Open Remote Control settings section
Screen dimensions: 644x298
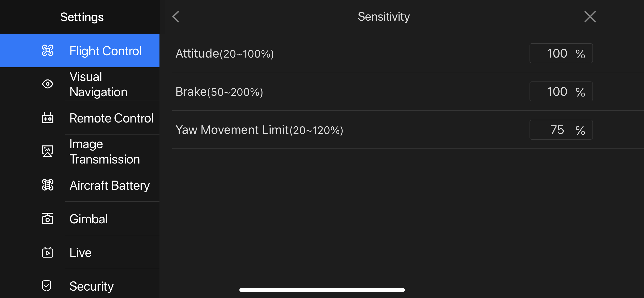(x=80, y=118)
